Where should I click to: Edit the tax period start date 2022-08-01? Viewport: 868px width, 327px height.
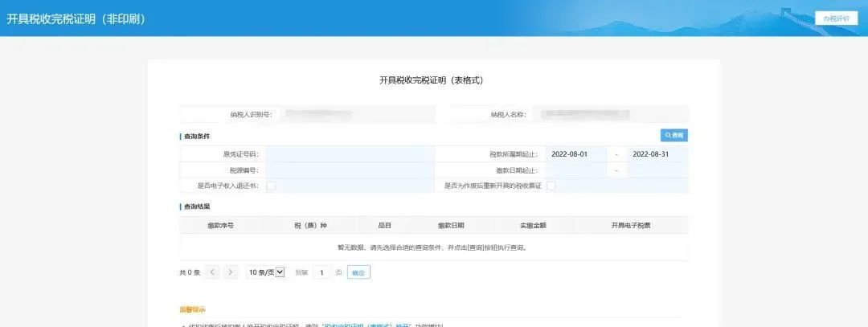(x=575, y=154)
